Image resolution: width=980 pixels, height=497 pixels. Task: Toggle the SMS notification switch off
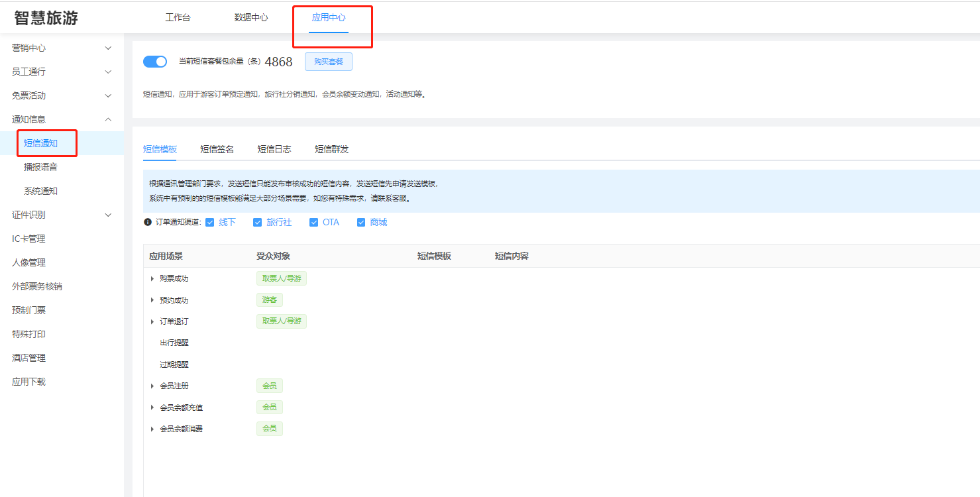click(155, 62)
